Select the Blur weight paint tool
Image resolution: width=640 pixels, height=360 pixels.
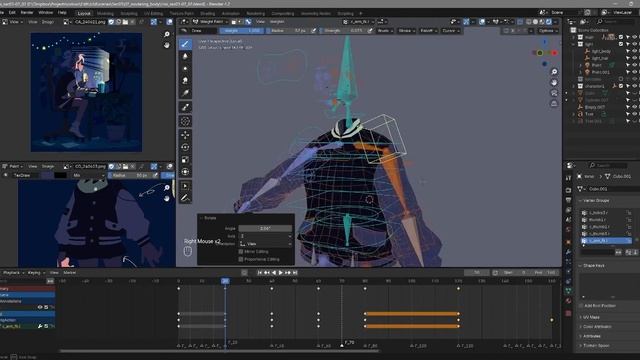[185, 56]
